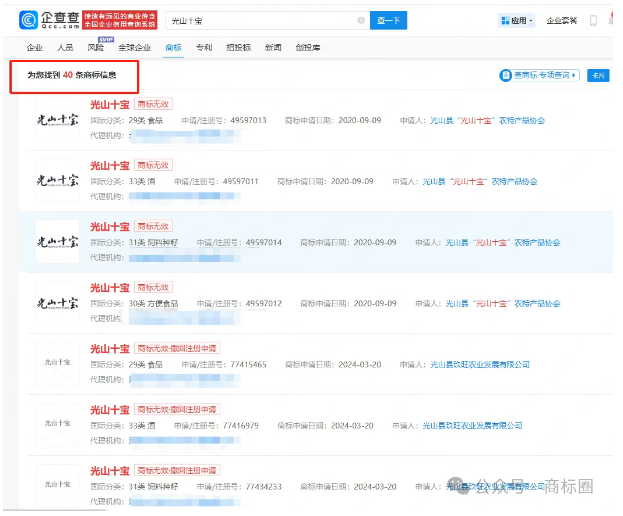Click the 查一下 search button
Screen dimensions: 623x516
[x=389, y=20]
